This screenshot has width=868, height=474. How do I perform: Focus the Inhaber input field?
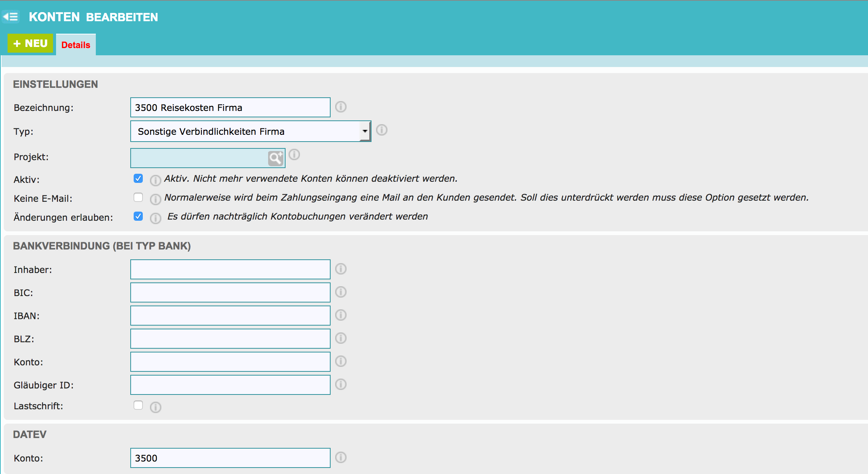[x=230, y=270]
